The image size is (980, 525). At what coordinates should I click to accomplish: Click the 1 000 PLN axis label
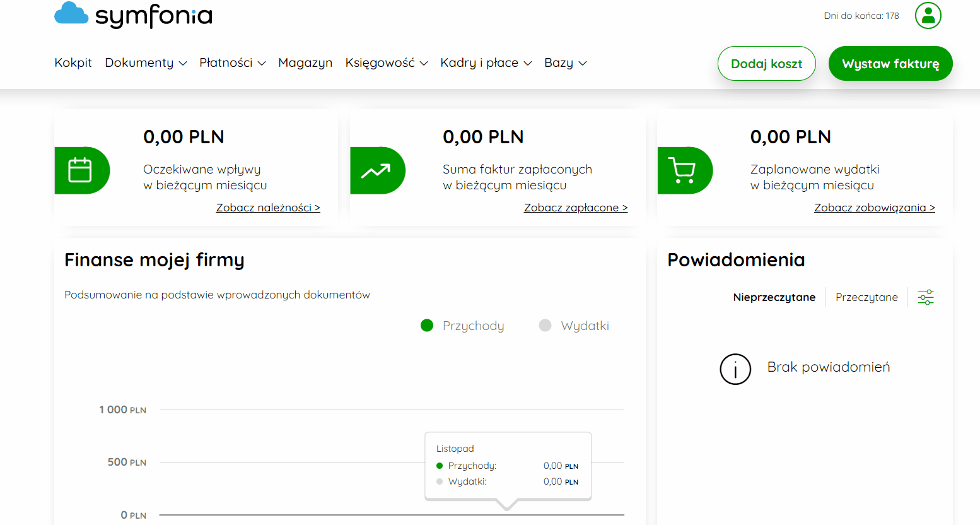pyautogui.click(x=122, y=410)
